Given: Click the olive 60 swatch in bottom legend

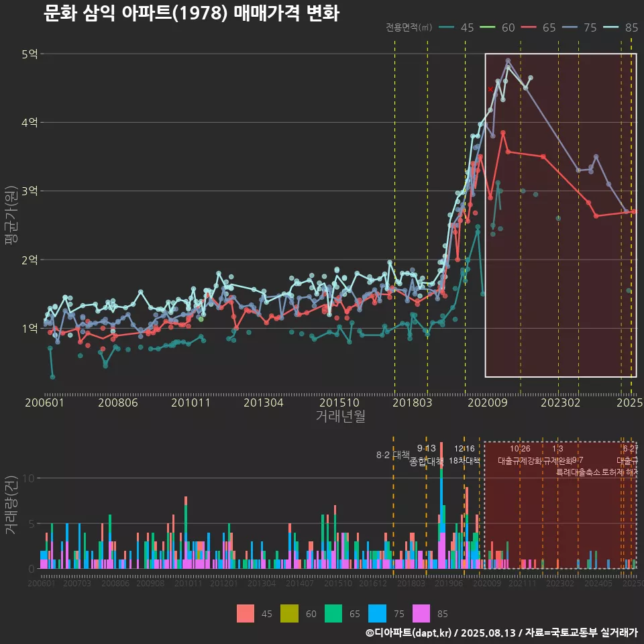Looking at the screenshot, I should [x=289, y=614].
